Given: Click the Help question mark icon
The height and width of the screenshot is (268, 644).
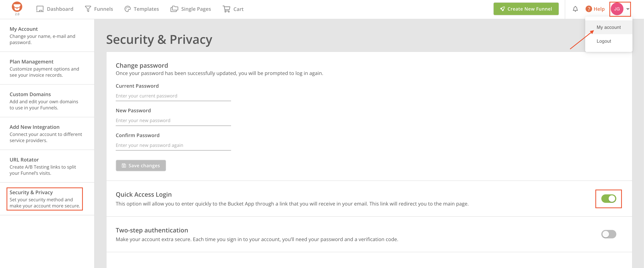Looking at the screenshot, I should coord(588,9).
